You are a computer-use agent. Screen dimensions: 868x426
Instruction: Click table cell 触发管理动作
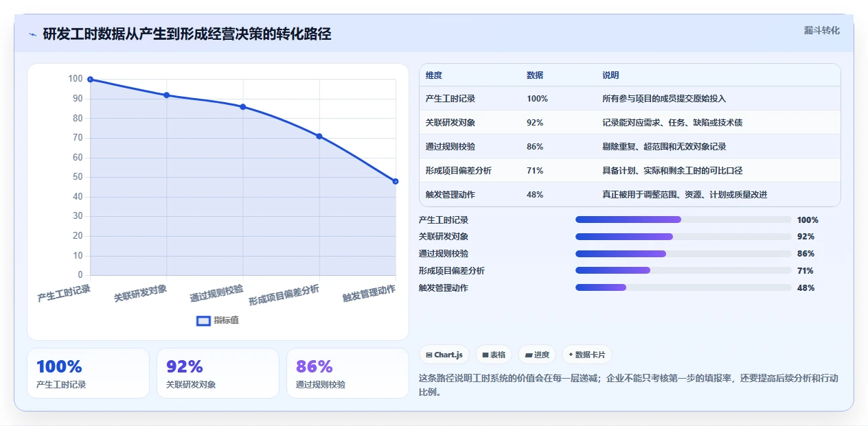click(x=450, y=195)
